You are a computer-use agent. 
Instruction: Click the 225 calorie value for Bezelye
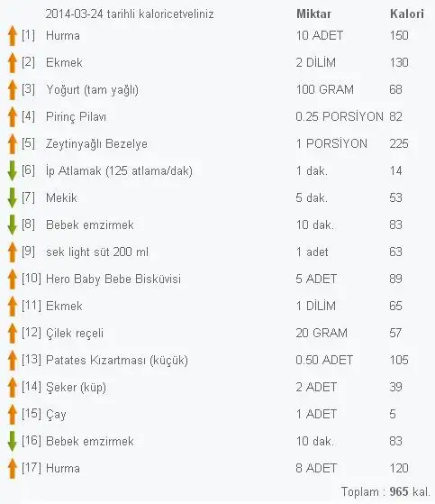tap(399, 143)
